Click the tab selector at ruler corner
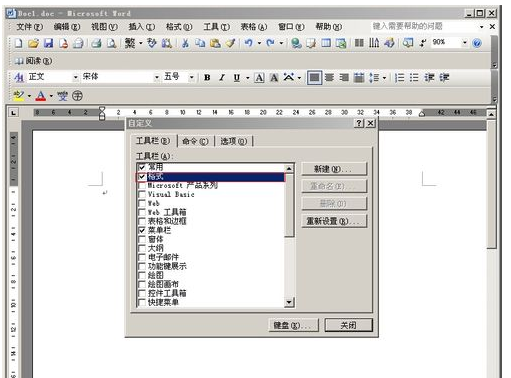Viewport: 511px width, 378px height. tap(13, 113)
